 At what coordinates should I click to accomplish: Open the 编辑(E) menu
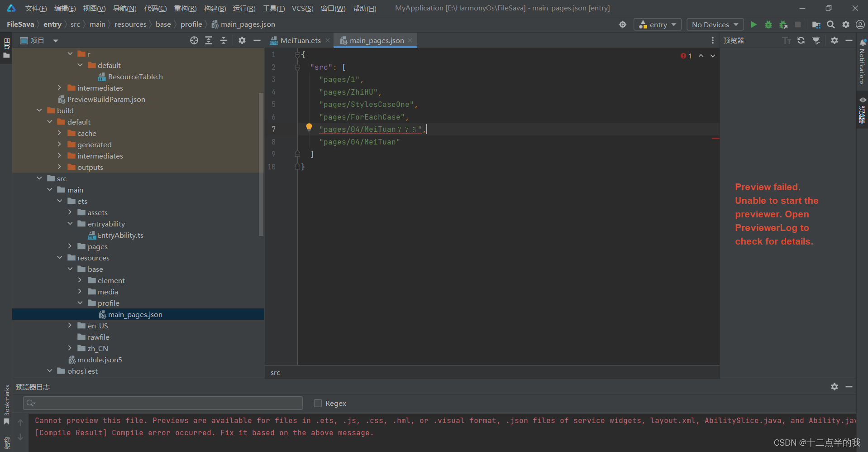pyautogui.click(x=65, y=8)
